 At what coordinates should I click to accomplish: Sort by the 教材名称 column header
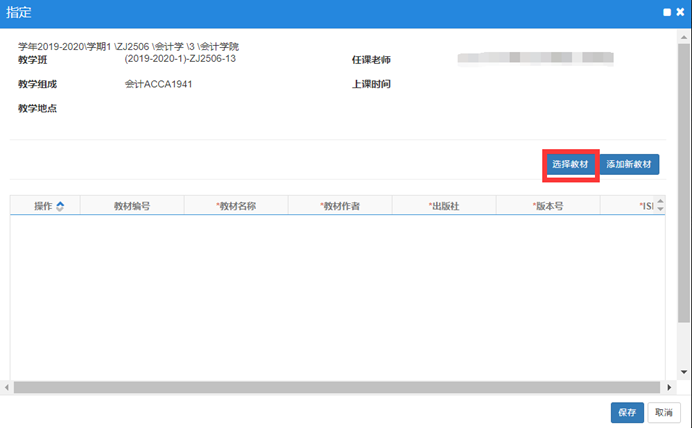(236, 206)
